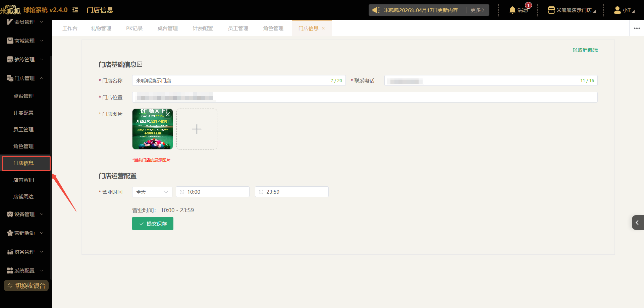
Task: Click the 门店管理 sidebar icon
Action: coord(10,78)
